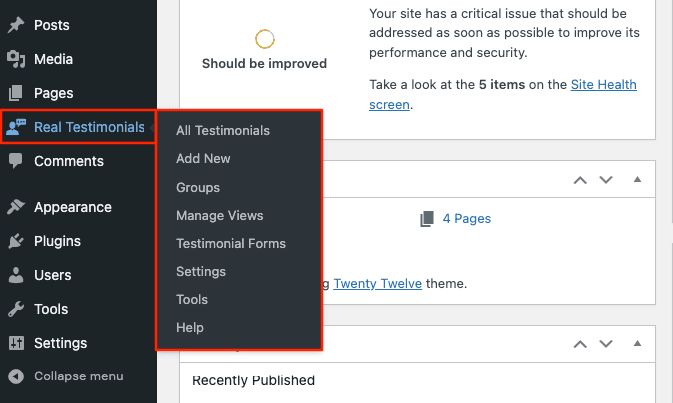Select Groups in Real Testimonials submenu
This screenshot has height=403, width=673.
pos(198,188)
